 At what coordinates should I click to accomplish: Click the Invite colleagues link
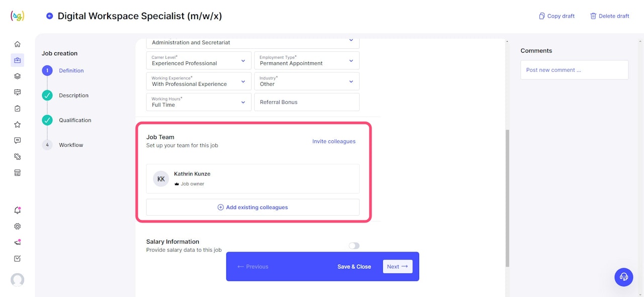pyautogui.click(x=334, y=142)
